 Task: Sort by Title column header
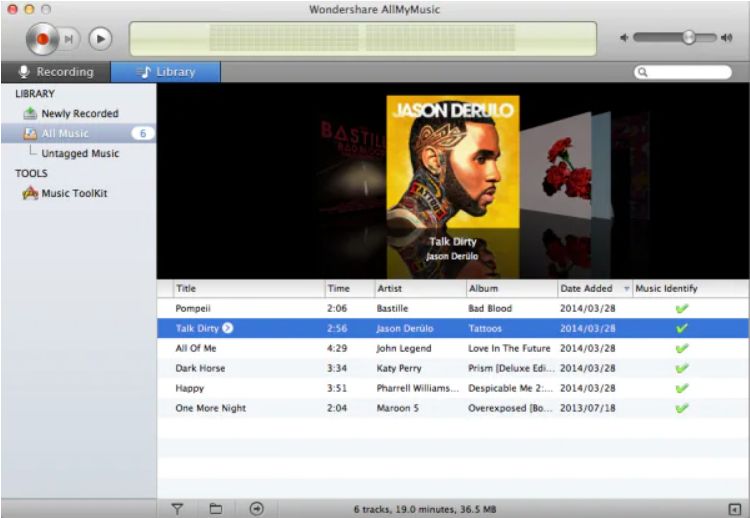249,288
